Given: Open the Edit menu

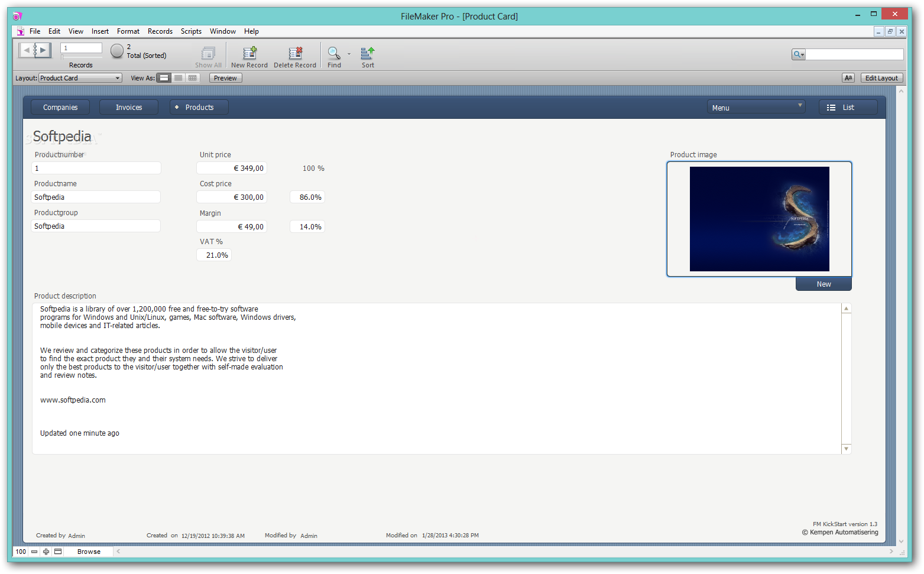Looking at the screenshot, I should (x=54, y=31).
